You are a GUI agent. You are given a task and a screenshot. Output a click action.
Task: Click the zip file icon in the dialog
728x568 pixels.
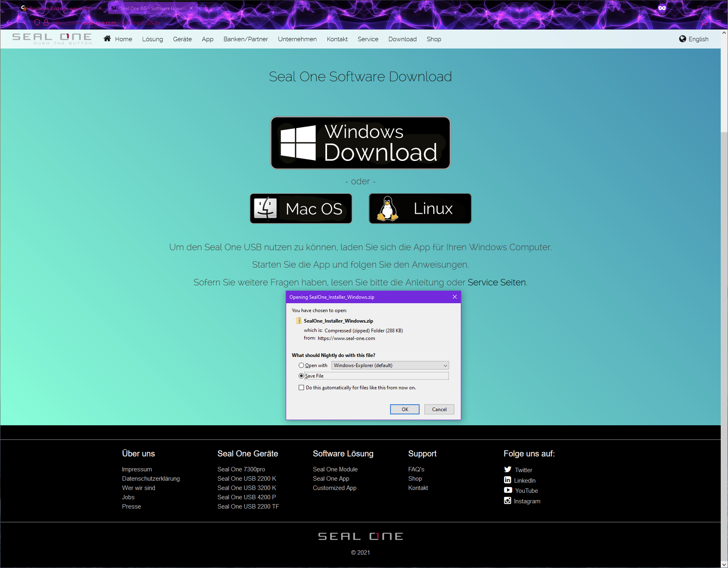[299, 321]
